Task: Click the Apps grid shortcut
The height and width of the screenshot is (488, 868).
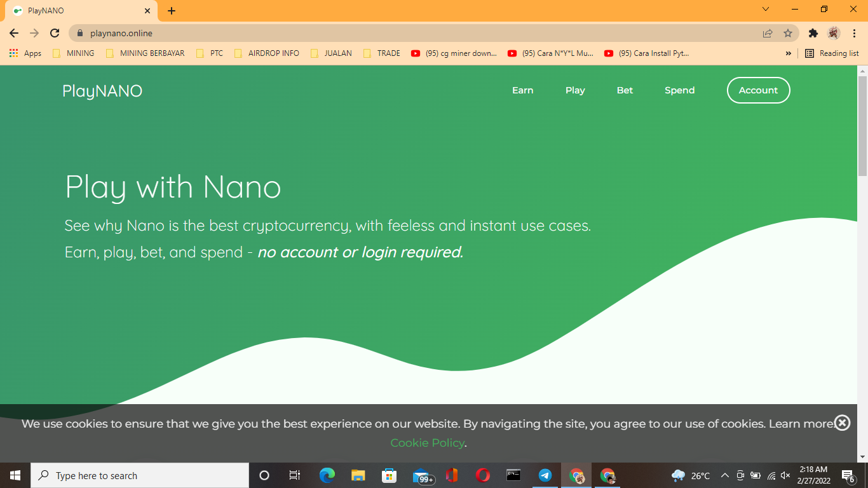Action: pyautogui.click(x=25, y=53)
